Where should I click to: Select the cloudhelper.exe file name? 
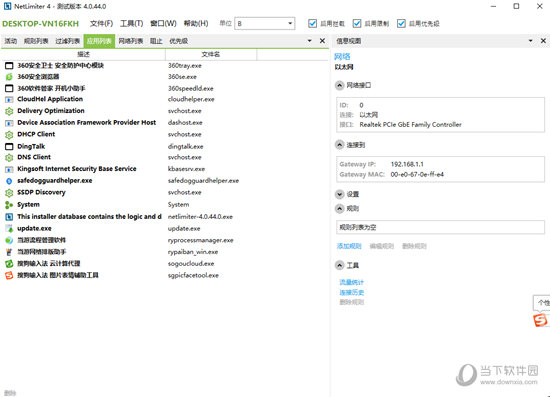(x=191, y=99)
